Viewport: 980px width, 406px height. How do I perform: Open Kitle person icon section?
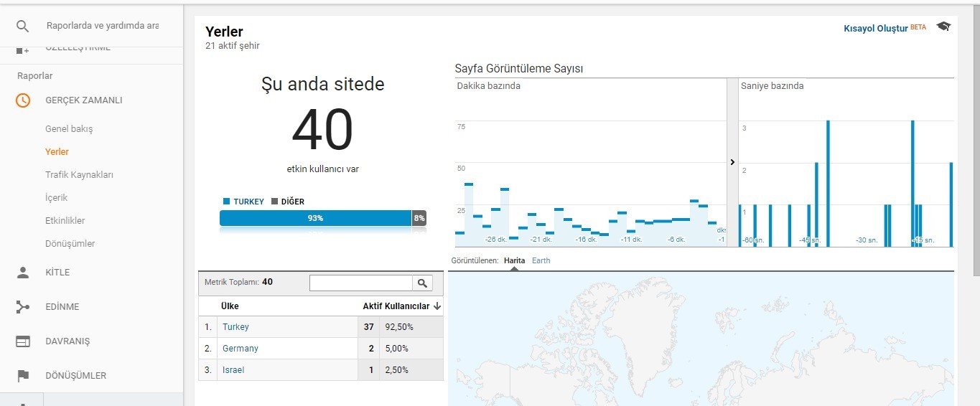click(23, 273)
